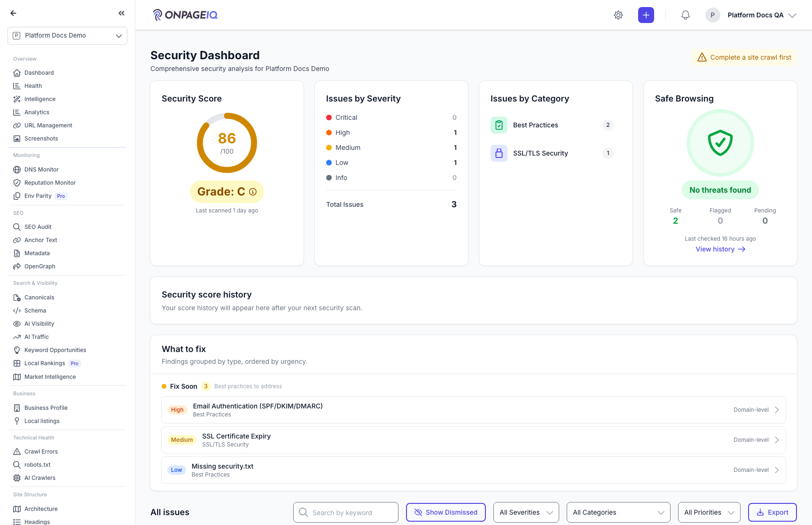The image size is (812, 525).
Task: Open settings gear icon in header
Action: pyautogui.click(x=618, y=15)
